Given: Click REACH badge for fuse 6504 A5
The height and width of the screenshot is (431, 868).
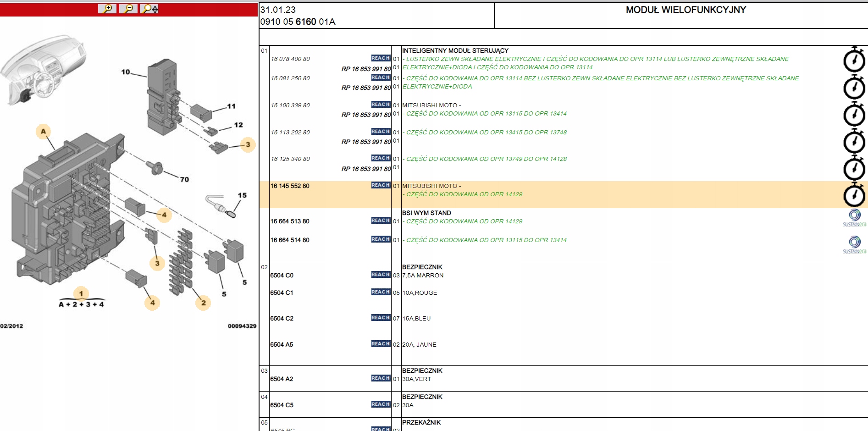Looking at the screenshot, I should click(381, 344).
